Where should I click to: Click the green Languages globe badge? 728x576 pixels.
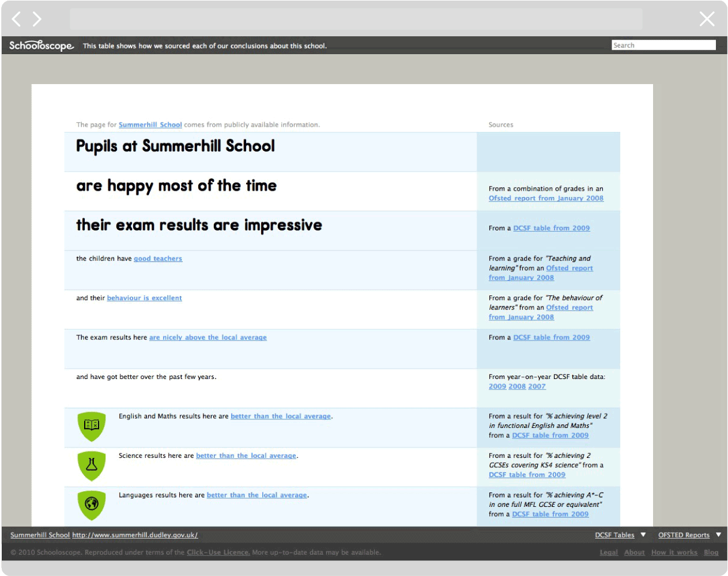tap(92, 505)
